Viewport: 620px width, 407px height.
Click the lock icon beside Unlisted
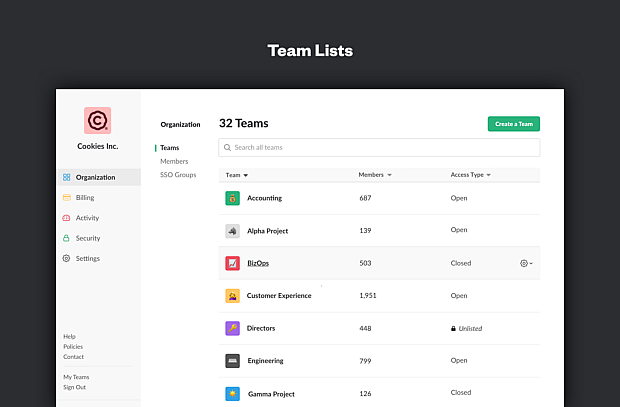click(x=453, y=328)
